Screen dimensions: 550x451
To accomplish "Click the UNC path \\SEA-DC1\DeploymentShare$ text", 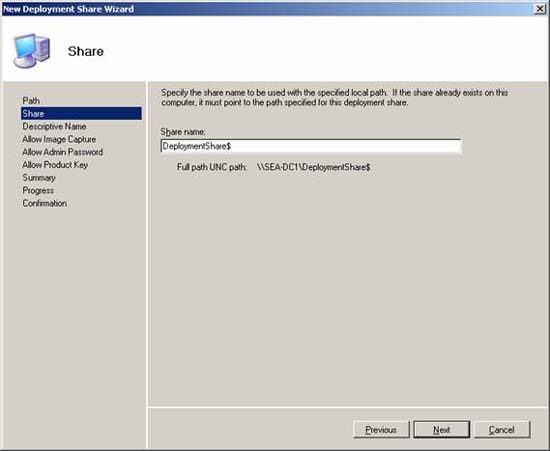I will [x=314, y=167].
